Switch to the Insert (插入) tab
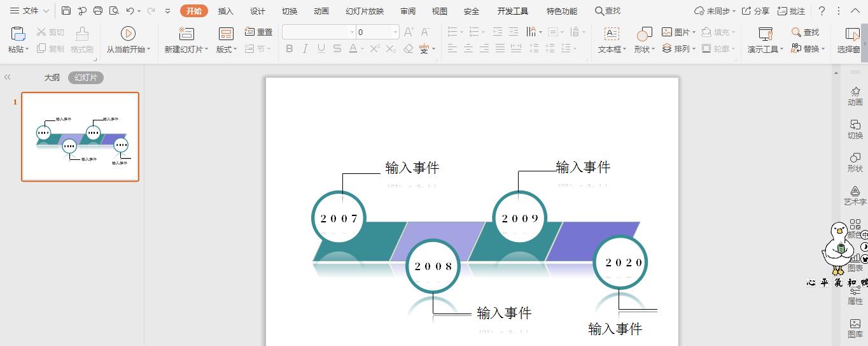868x346 pixels. (x=226, y=11)
